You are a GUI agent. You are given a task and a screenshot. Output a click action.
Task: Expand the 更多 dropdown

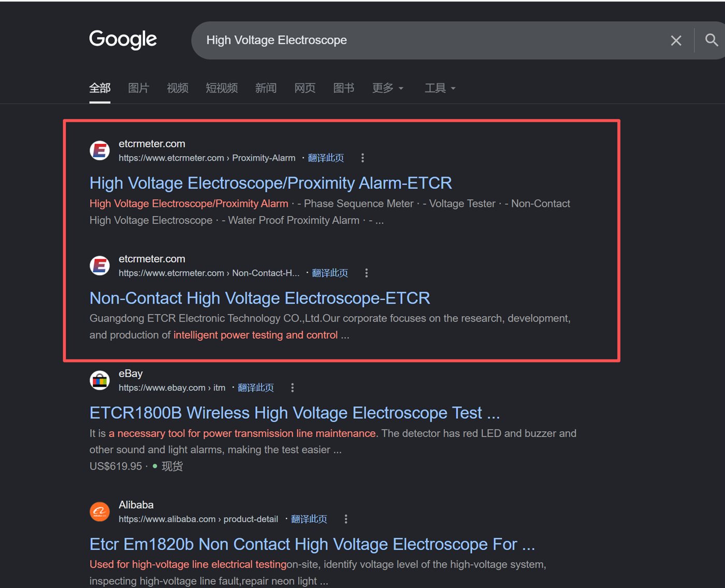point(388,88)
